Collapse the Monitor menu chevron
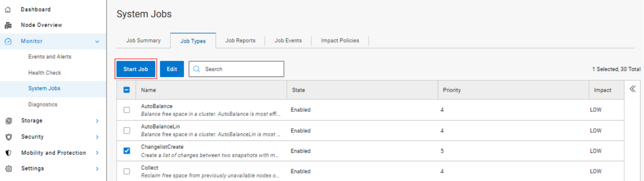Image resolution: width=644 pixels, height=181 pixels. (97, 41)
